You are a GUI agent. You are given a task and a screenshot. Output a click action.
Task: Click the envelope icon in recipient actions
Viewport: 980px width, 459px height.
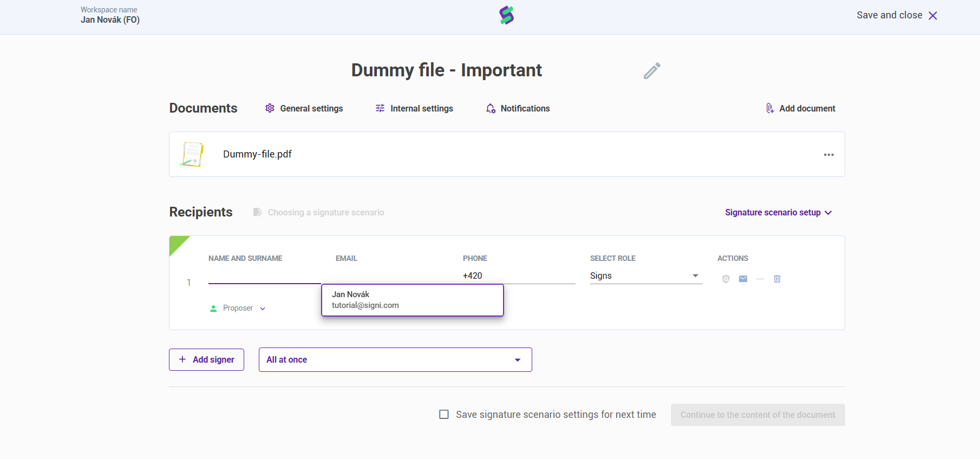[743, 279]
